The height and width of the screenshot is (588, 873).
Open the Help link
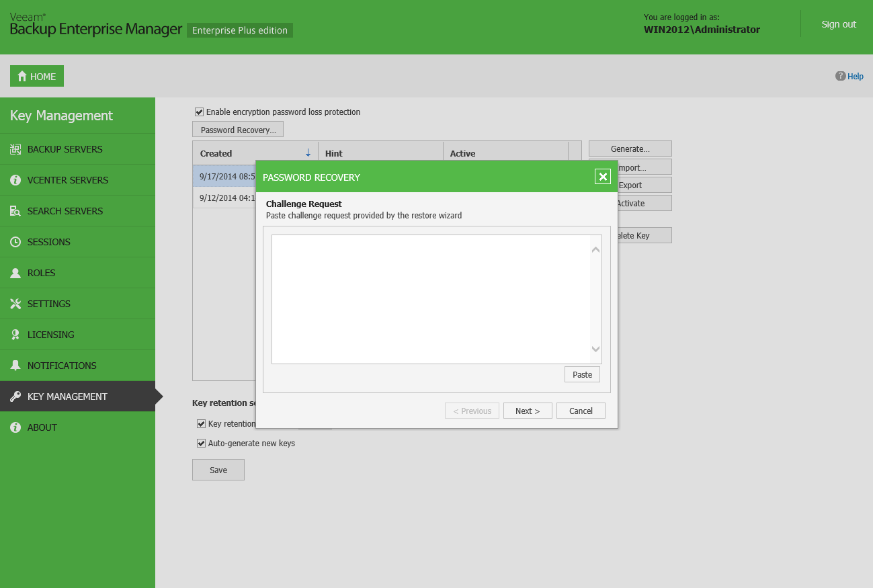[856, 77]
